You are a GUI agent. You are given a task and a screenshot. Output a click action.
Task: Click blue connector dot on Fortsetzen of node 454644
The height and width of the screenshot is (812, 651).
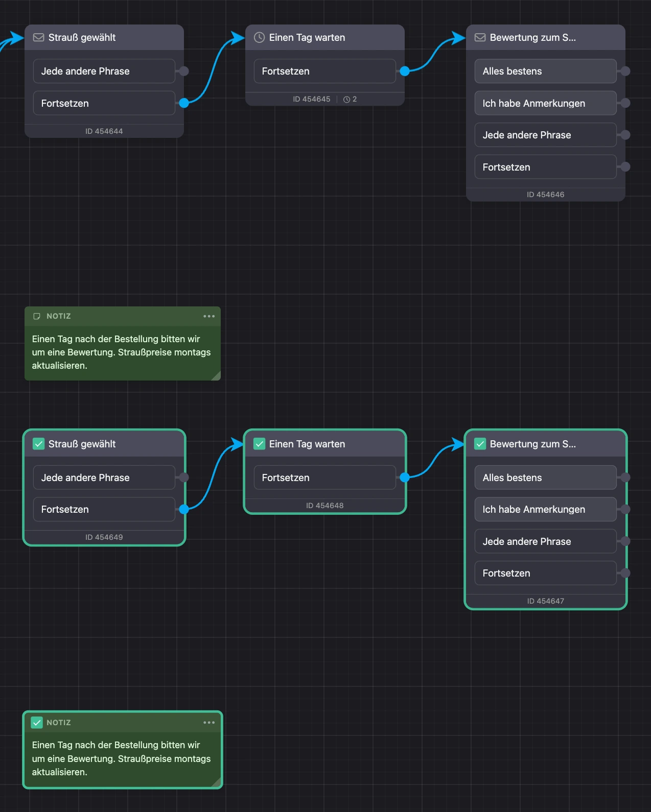point(184,103)
